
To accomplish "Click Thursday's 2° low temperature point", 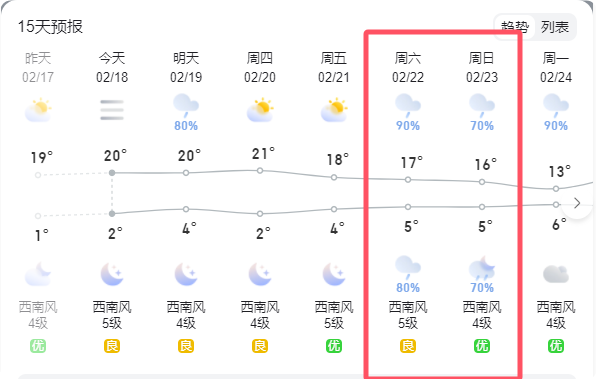I will (x=260, y=214).
